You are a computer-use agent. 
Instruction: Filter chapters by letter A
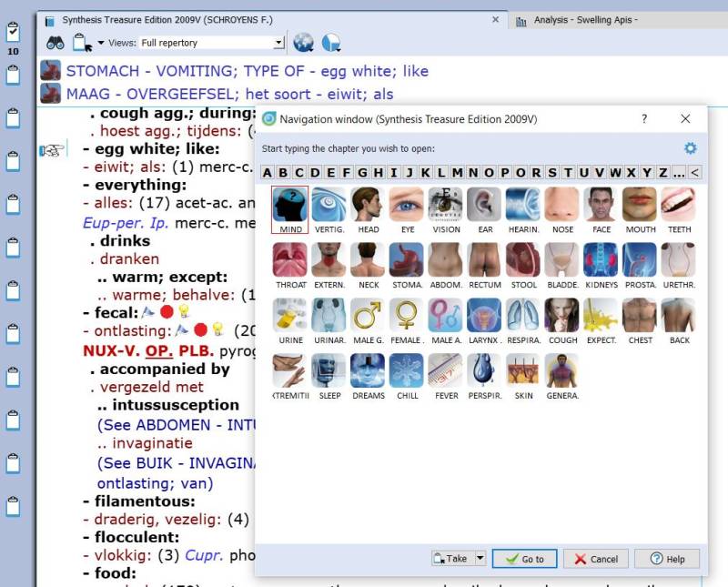click(x=267, y=173)
